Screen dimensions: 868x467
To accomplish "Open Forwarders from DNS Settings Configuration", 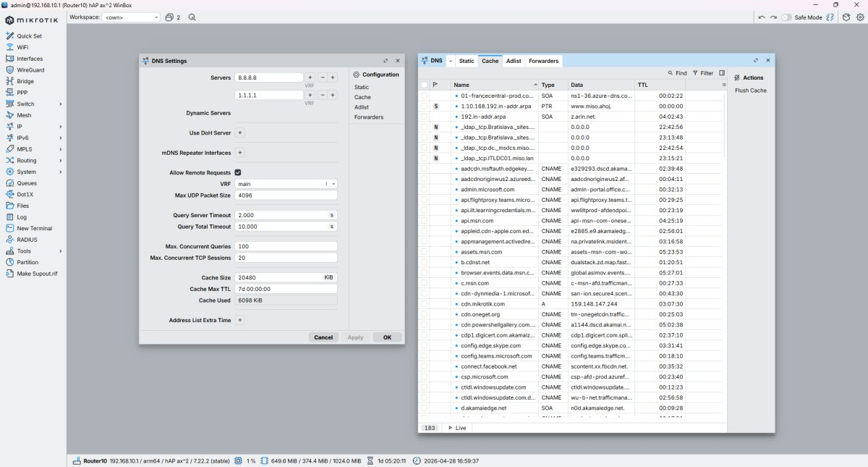I will coord(369,117).
